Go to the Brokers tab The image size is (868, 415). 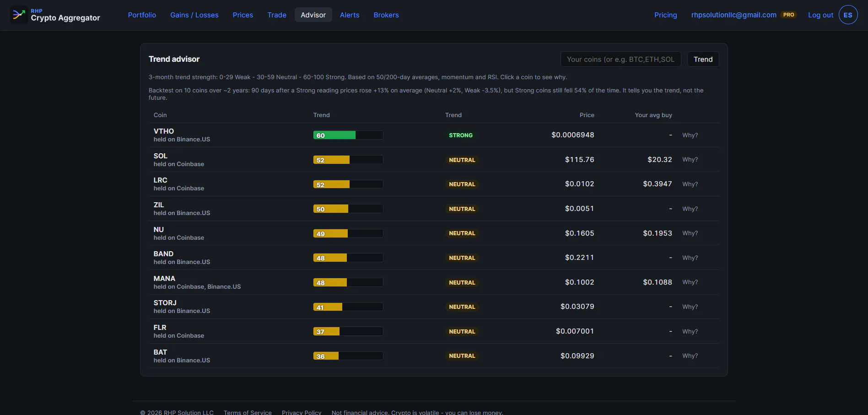pyautogui.click(x=386, y=15)
